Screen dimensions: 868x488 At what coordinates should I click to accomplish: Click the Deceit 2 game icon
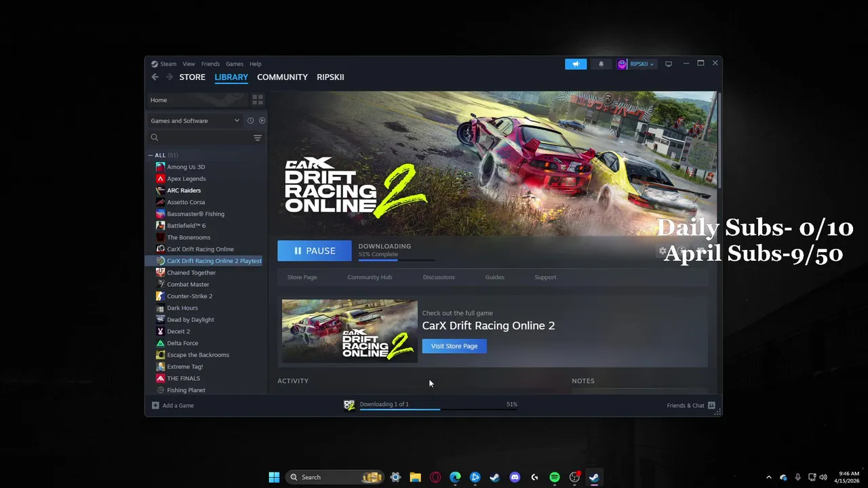point(160,331)
